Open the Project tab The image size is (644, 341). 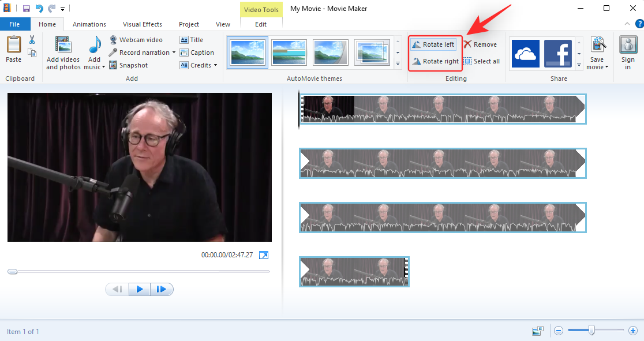[189, 24]
